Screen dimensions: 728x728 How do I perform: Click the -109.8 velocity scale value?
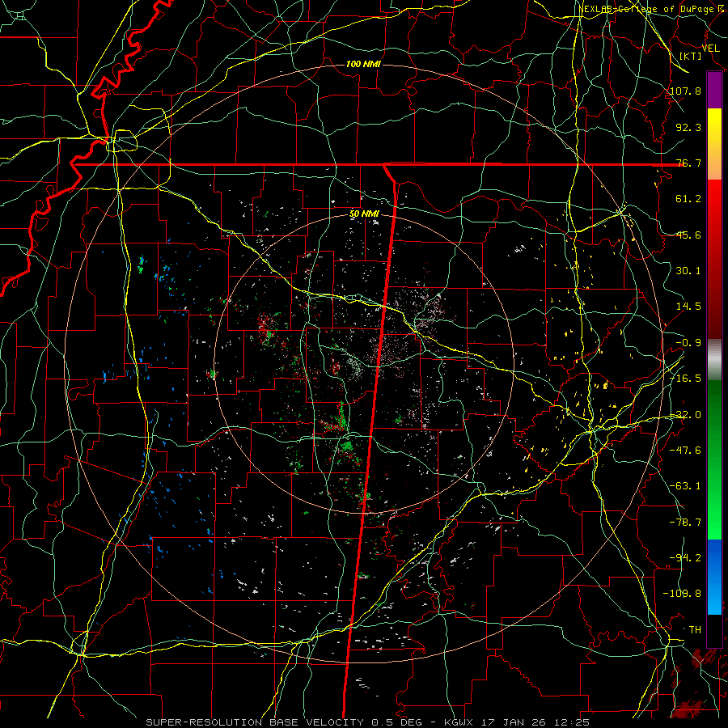click(x=683, y=594)
